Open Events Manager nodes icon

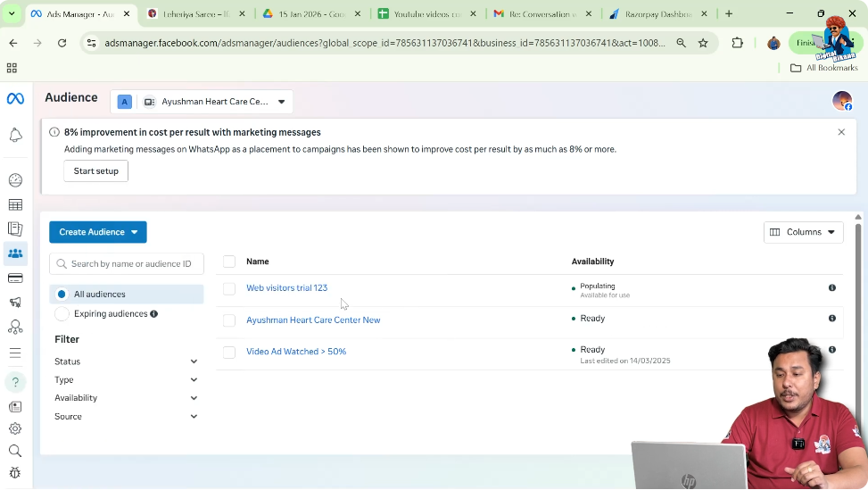pos(15,328)
